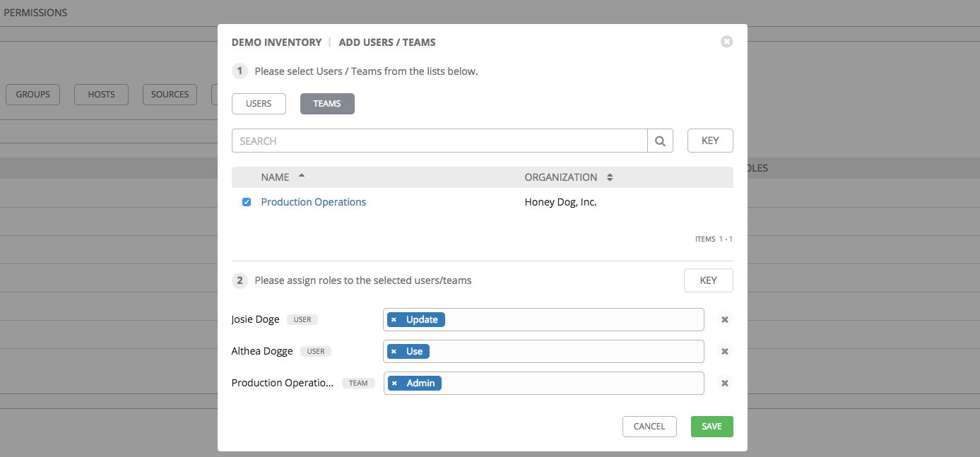The height and width of the screenshot is (457, 980).
Task: Open the Groups tab in background page
Action: 33,95
